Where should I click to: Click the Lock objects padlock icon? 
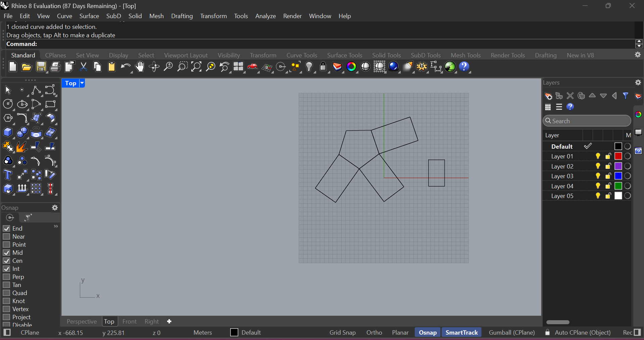click(x=323, y=67)
